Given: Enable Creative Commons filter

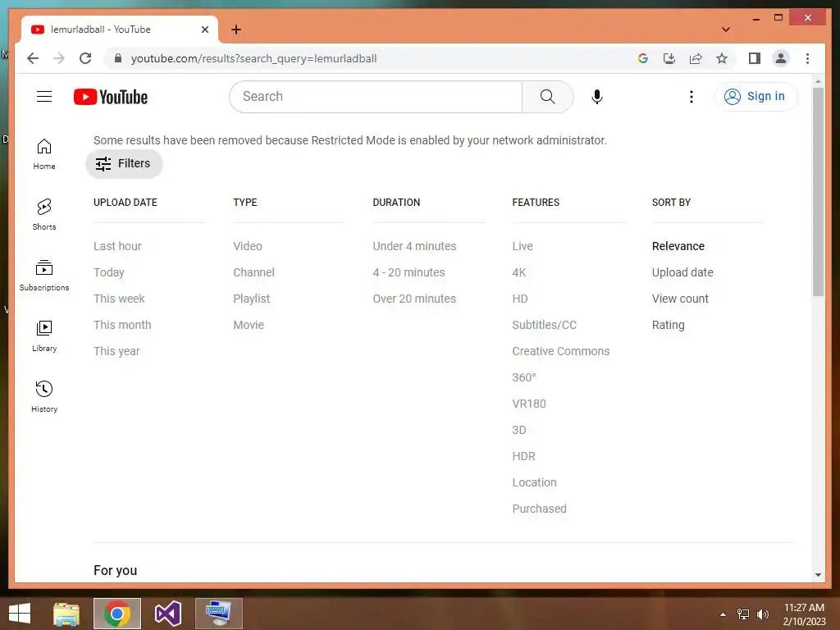Looking at the screenshot, I should coord(561,351).
